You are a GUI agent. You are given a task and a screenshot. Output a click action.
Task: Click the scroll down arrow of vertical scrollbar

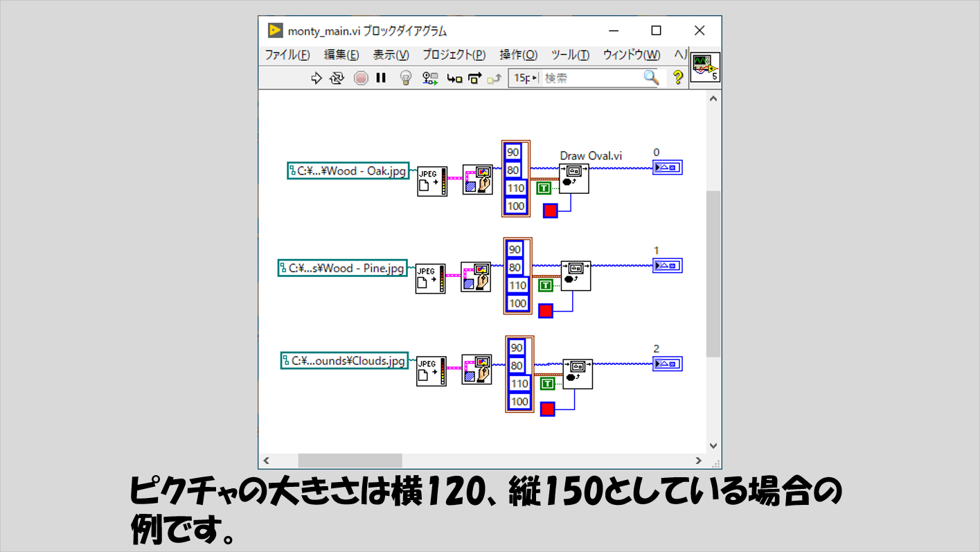713,446
